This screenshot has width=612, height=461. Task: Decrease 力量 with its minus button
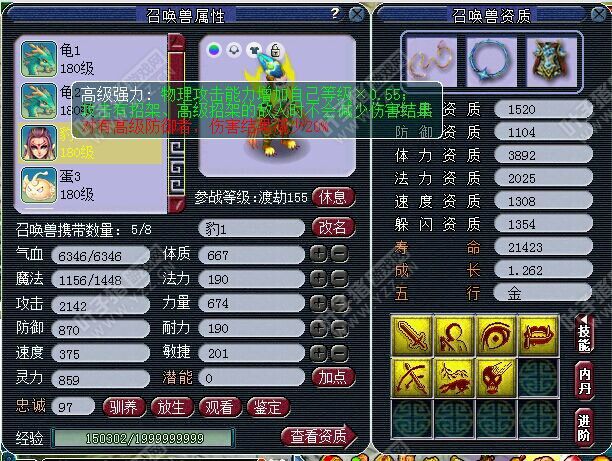point(340,304)
